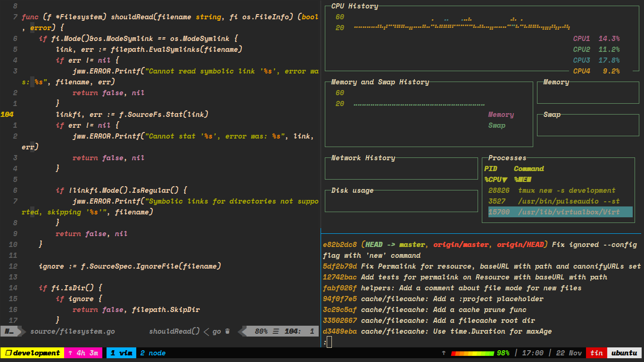Click the origin/master ref label
Image resolution: width=644 pixels, height=362 pixels.
click(x=461, y=245)
